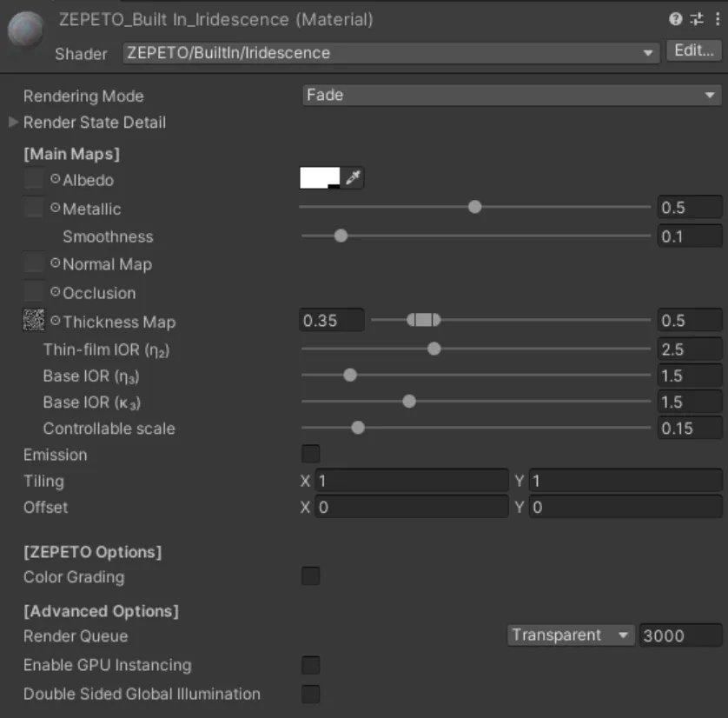Click the Base IOR (η₃) slider handle

tap(350, 375)
